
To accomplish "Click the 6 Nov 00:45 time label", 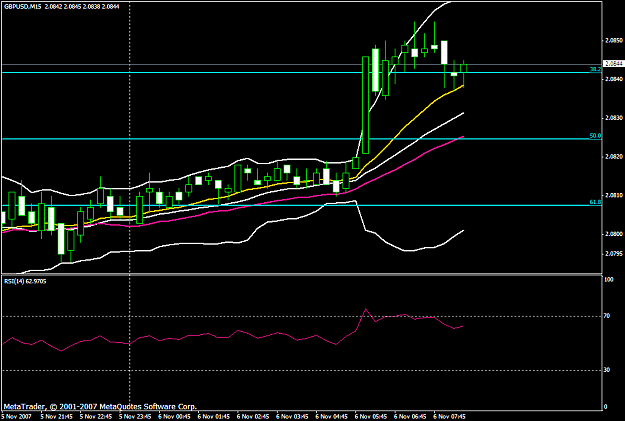I will 175,416.
